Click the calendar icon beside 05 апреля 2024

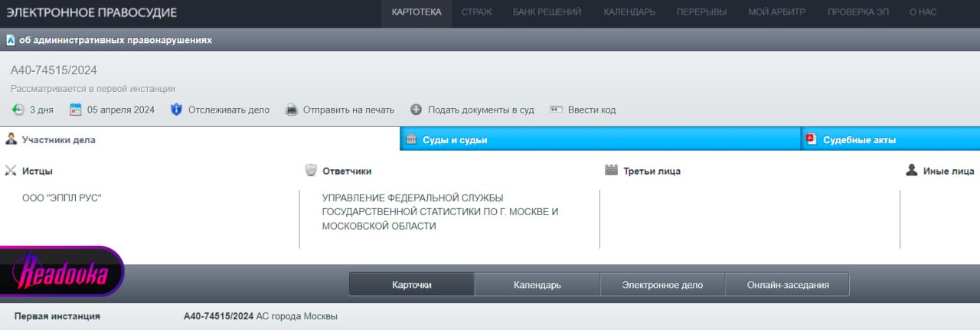75,109
